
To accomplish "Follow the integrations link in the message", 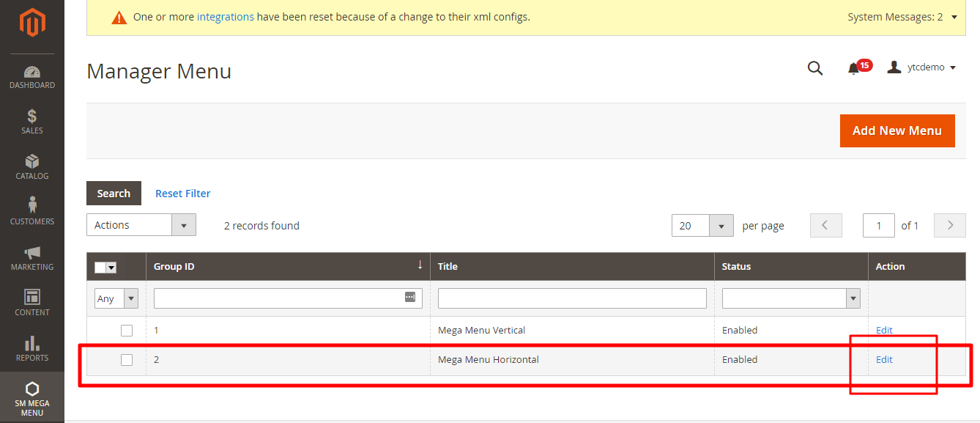I will pos(226,17).
